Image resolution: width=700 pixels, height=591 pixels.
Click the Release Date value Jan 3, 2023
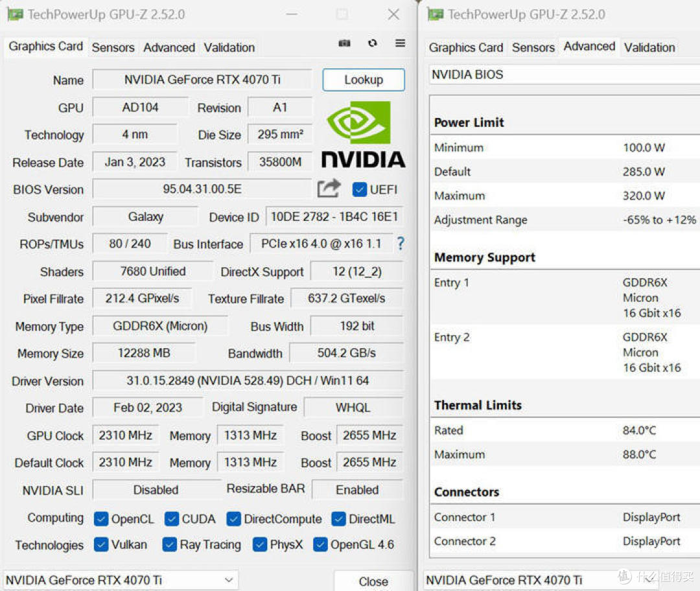(x=135, y=161)
